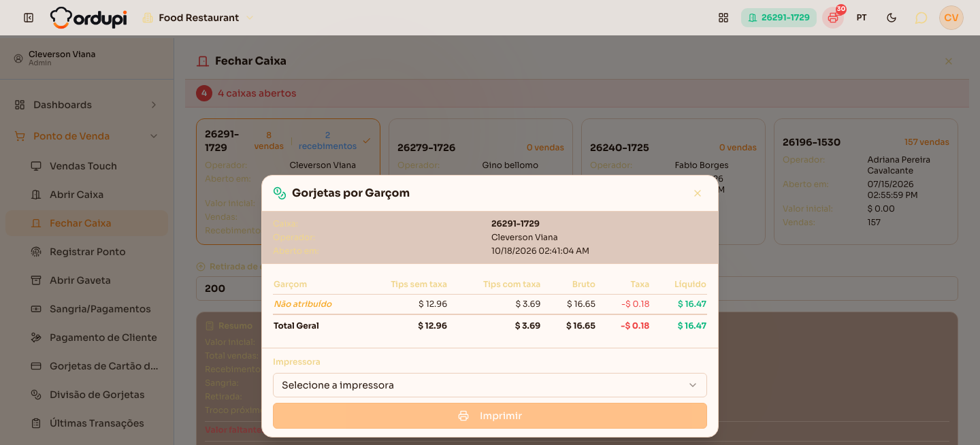Click the Total Geral row label
Image resolution: width=980 pixels, height=445 pixels.
296,326
